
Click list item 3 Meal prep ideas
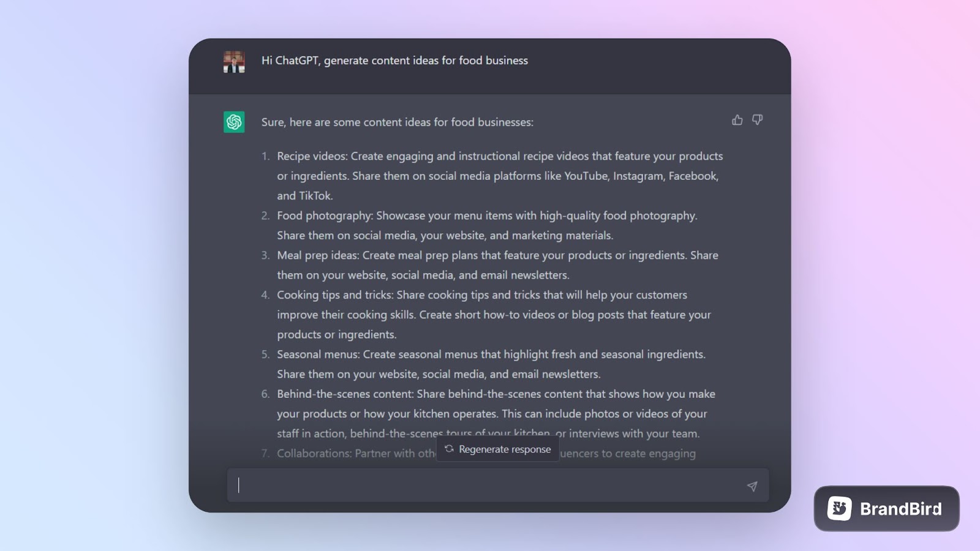point(490,265)
